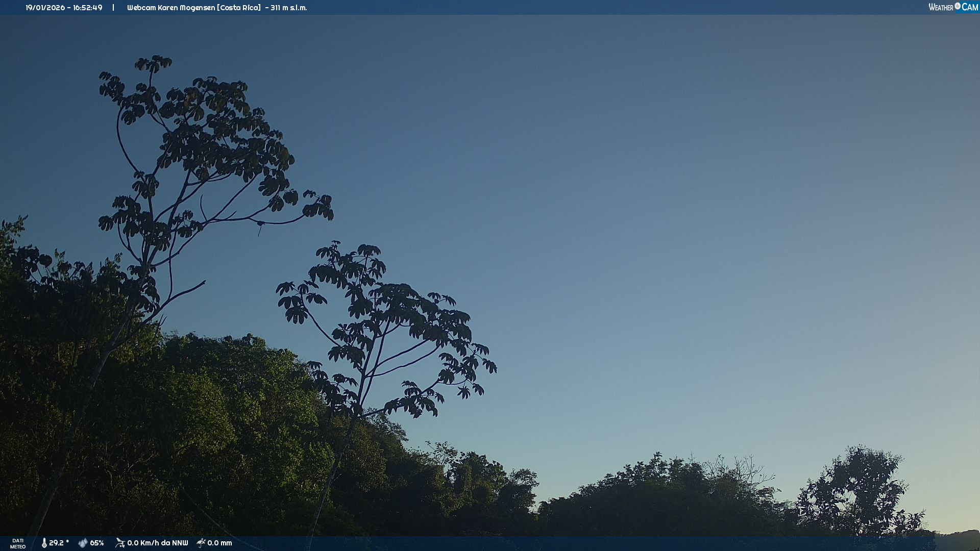This screenshot has height=551, width=980.
Task: Click the 0.0 Km/h da NNW wind reading
Action: [x=157, y=543]
